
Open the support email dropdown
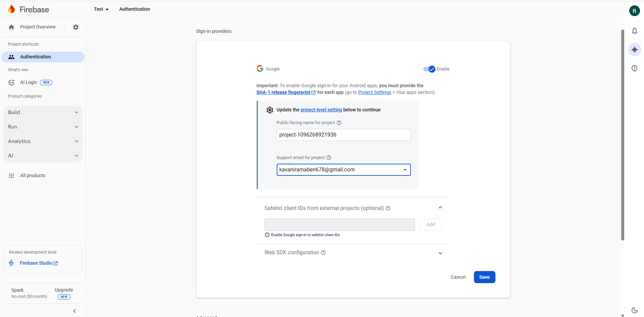coord(343,170)
